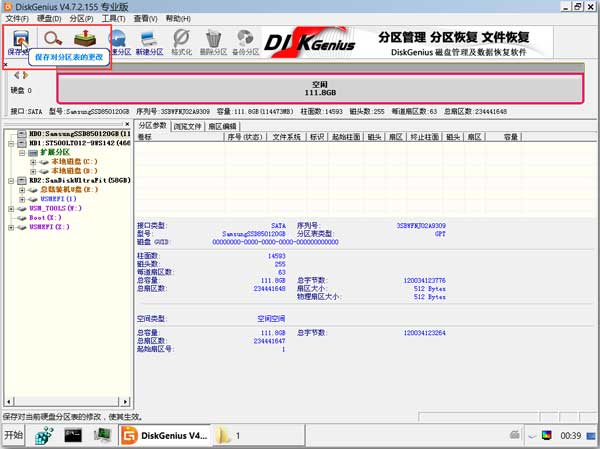
Task: Open the 帮助(H) menu
Action: pyautogui.click(x=178, y=18)
